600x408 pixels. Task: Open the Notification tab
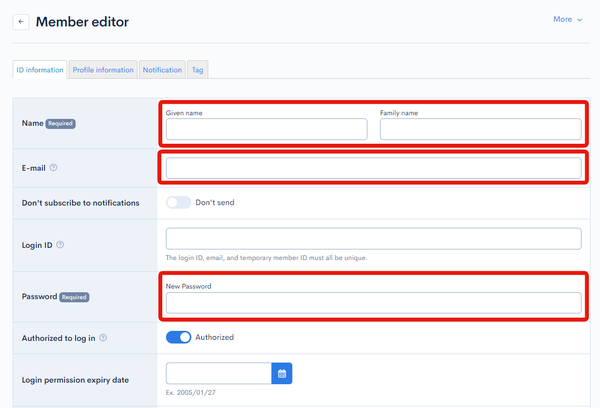[162, 70]
